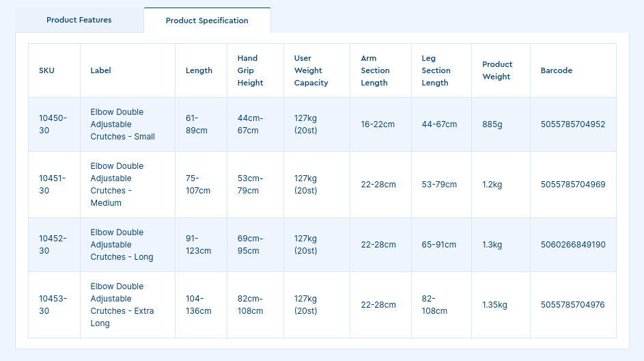Select the Product Specification tab

[207, 21]
